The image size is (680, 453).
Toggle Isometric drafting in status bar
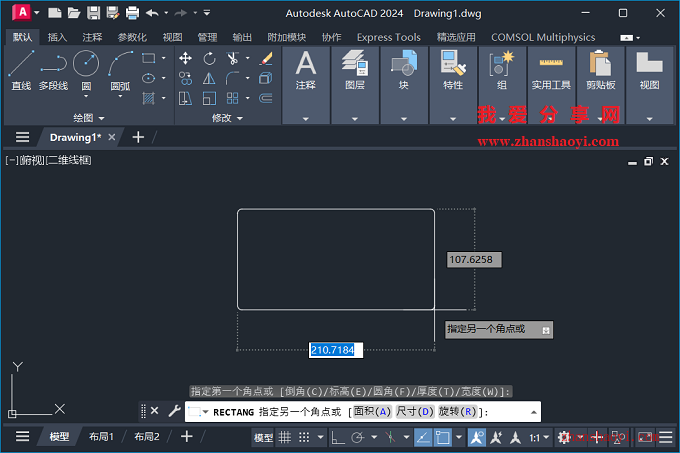pyautogui.click(x=390, y=437)
